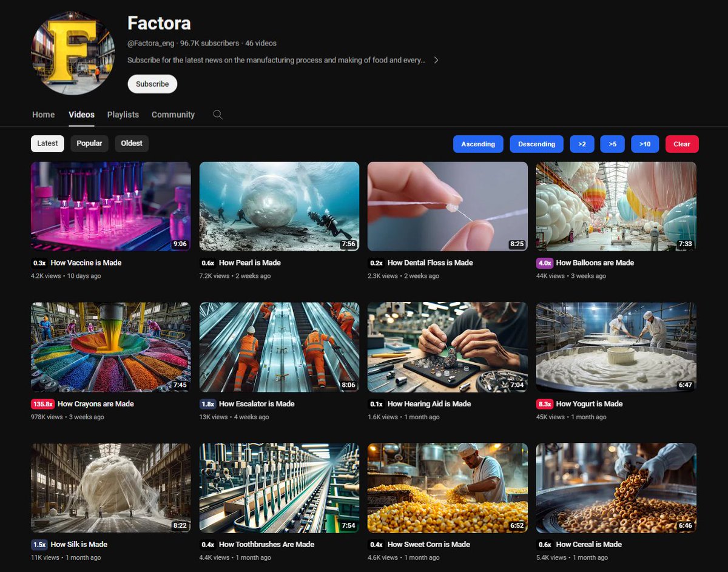Click the 0.4x badge on Sweet Corn video

tap(376, 544)
